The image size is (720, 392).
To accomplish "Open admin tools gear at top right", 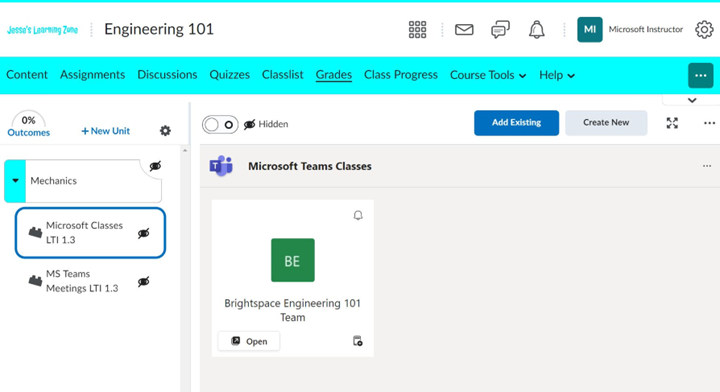I will (704, 29).
